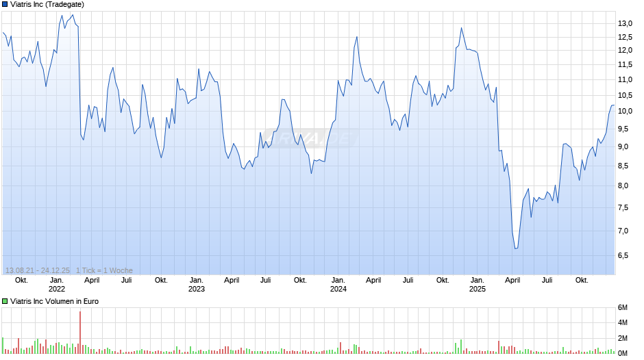Click the 7,0 price axis label

pos(623,231)
